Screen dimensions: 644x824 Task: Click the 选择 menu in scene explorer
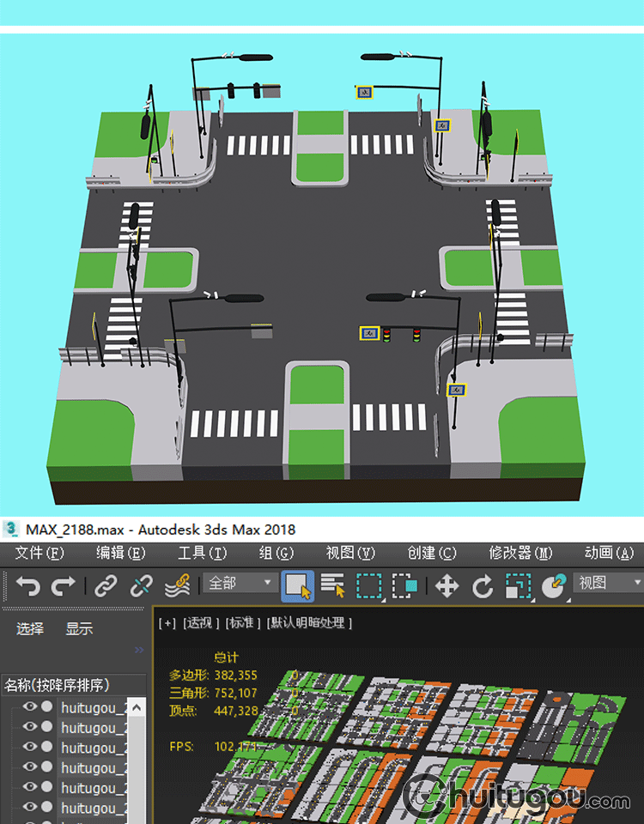pyautogui.click(x=30, y=628)
